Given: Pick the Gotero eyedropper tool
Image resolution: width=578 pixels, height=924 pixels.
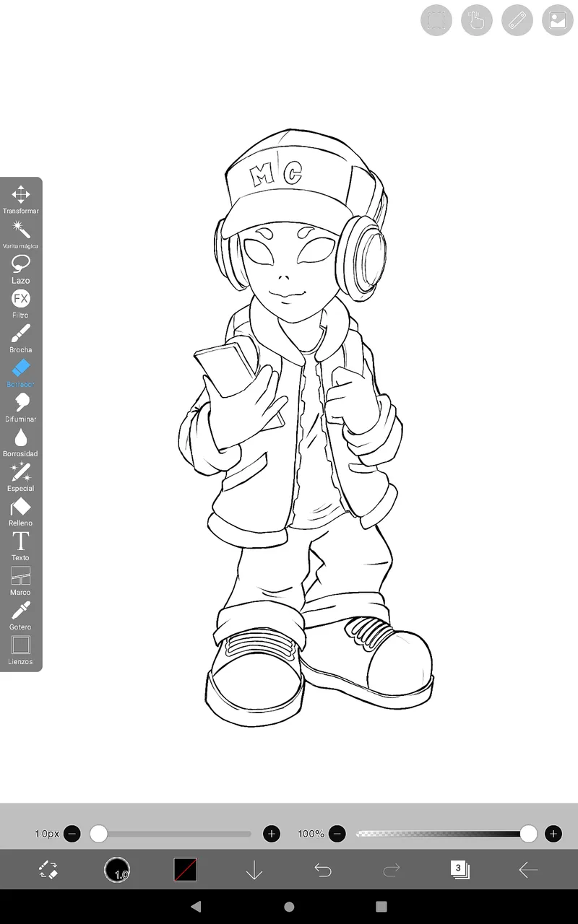Looking at the screenshot, I should tap(20, 616).
